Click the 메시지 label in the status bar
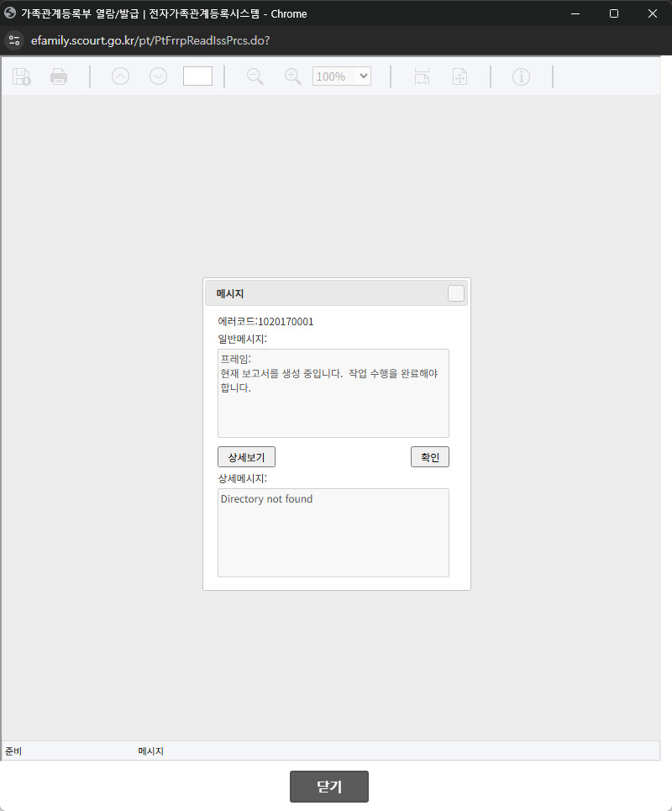The height and width of the screenshot is (811, 672). [151, 751]
